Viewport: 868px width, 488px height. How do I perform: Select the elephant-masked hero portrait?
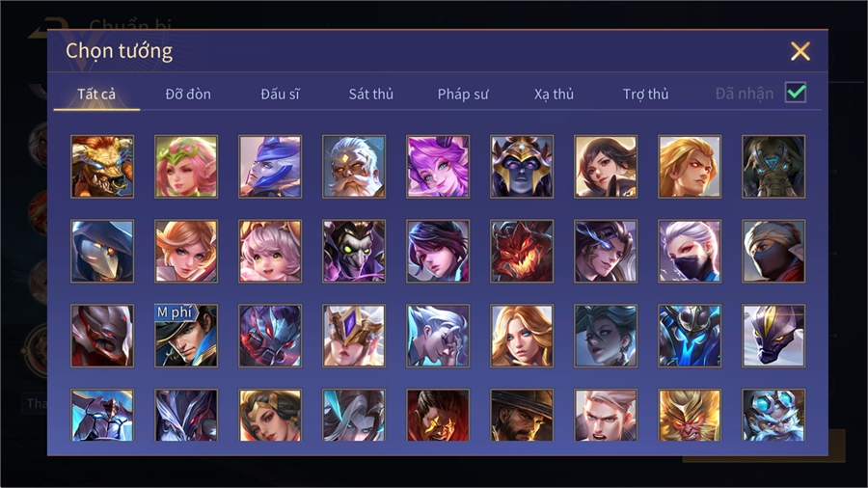pyautogui.click(x=773, y=167)
